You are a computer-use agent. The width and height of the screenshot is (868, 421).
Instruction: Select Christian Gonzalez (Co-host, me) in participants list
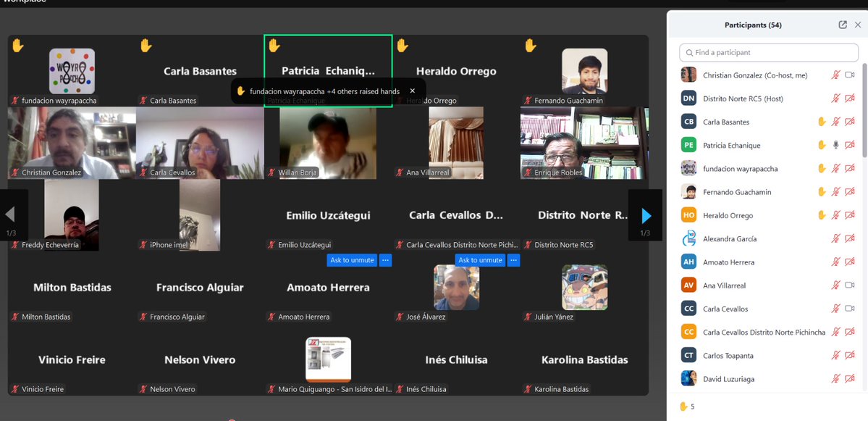[x=768, y=75]
